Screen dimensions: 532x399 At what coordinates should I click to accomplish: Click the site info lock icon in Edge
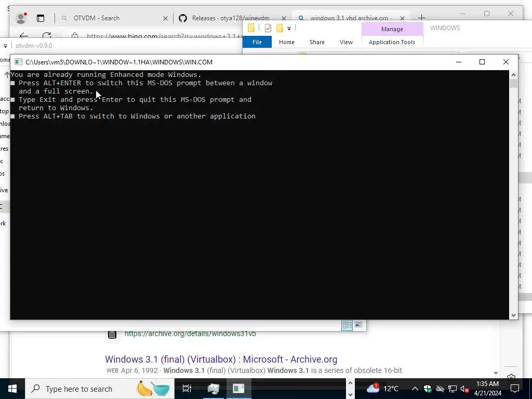point(75,36)
